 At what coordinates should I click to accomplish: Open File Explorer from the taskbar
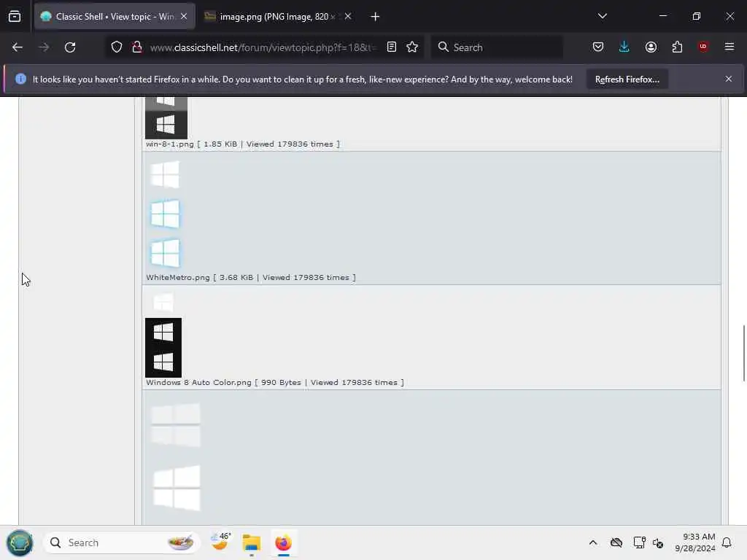[x=252, y=542]
